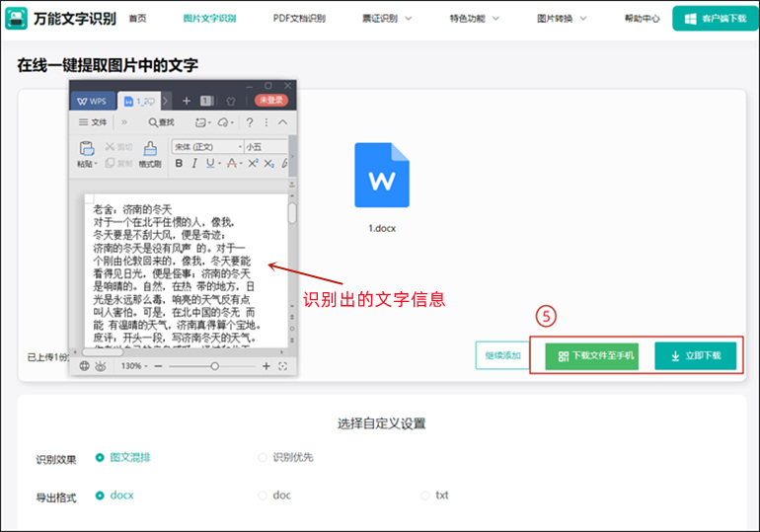This screenshot has height=532, width=760.
Task: Click the plus icon to add new WPS tab
Action: pos(187,101)
